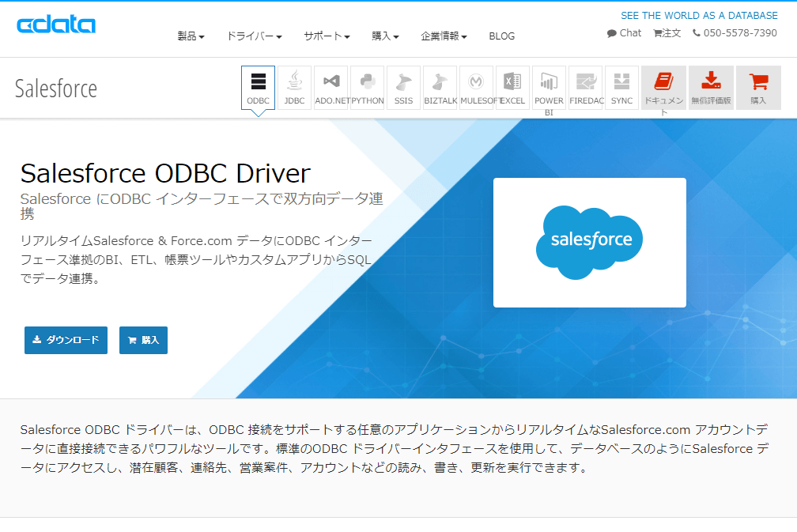The image size is (797, 532).
Task: Open the Sync icon
Action: pyautogui.click(x=621, y=88)
